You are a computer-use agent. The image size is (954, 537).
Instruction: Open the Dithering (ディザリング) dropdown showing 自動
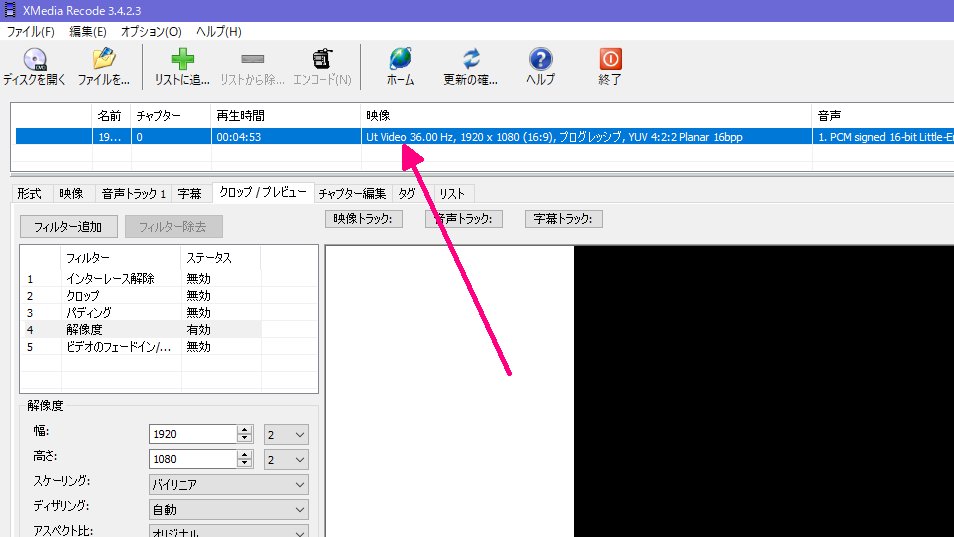(x=228, y=510)
